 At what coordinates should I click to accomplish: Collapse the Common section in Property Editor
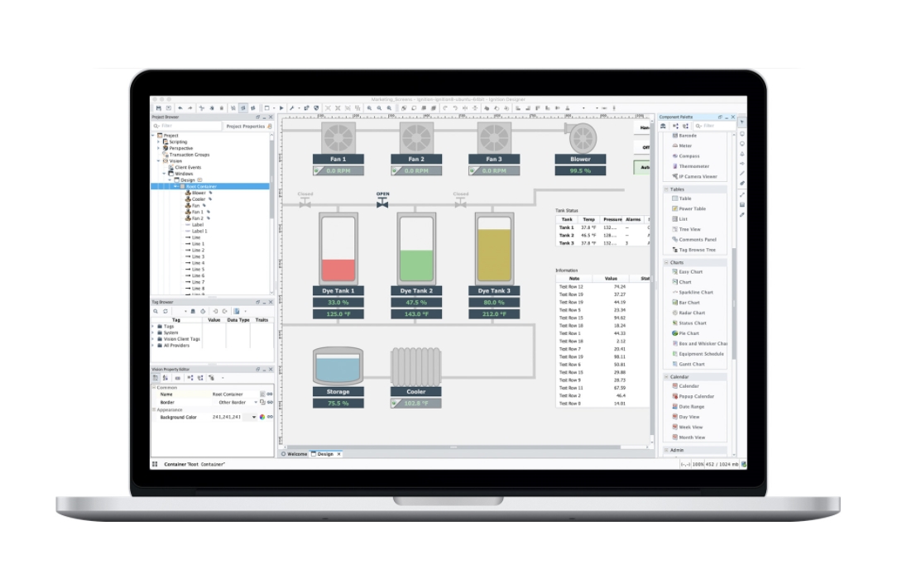click(154, 387)
